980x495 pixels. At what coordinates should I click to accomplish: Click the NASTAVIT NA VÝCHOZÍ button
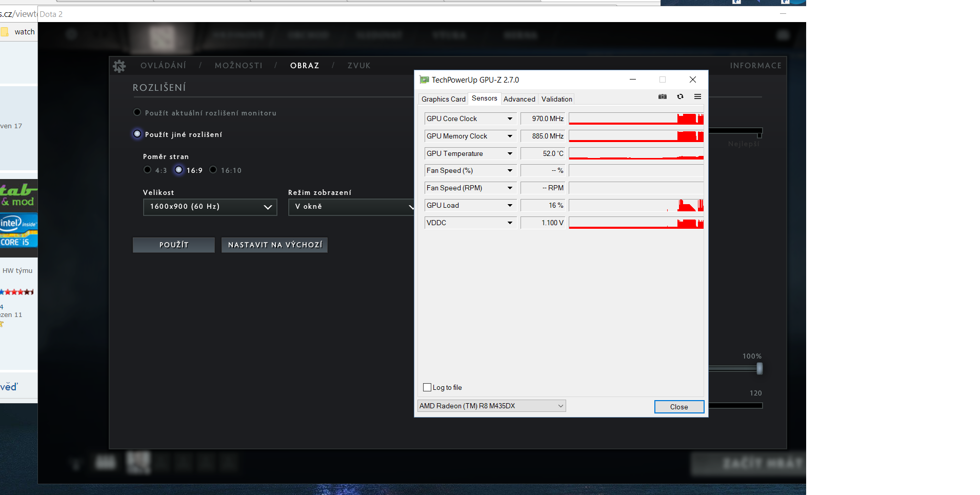point(275,245)
